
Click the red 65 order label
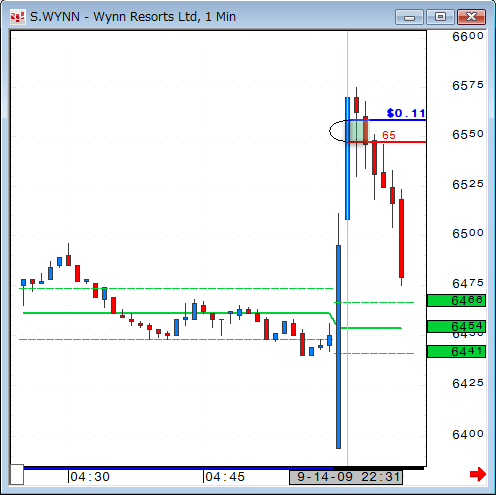coord(389,135)
